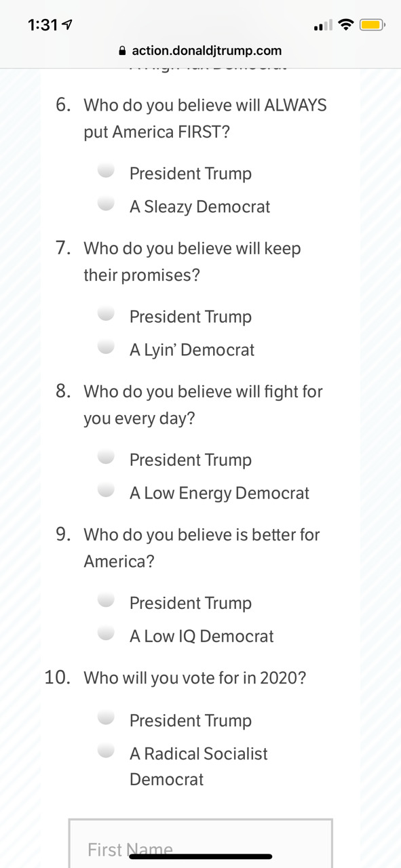Image resolution: width=401 pixels, height=868 pixels.
Task: Tap the location arrow beside the time
Action: (67, 26)
